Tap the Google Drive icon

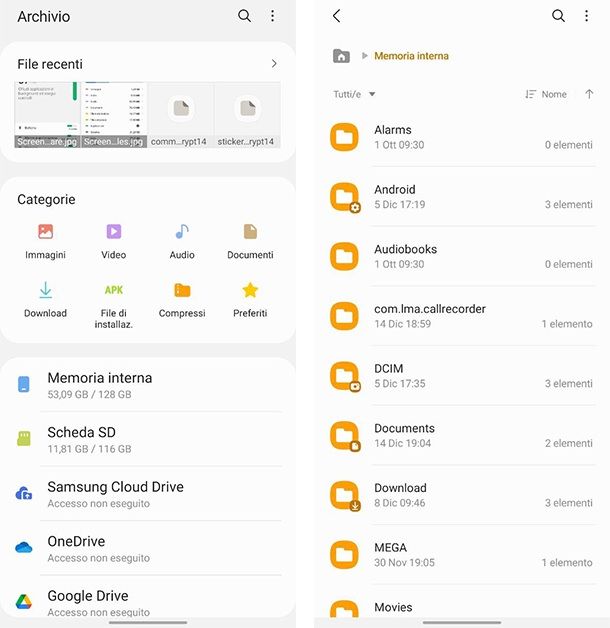[x=24, y=602]
